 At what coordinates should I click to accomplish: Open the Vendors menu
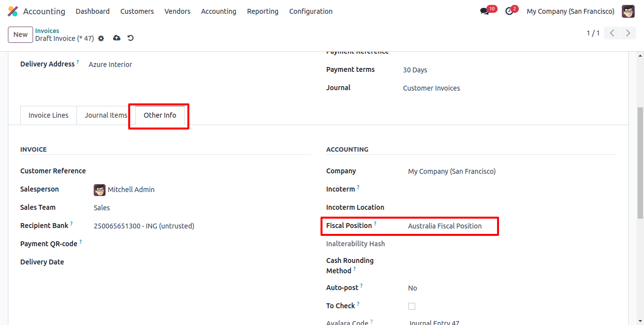tap(178, 11)
